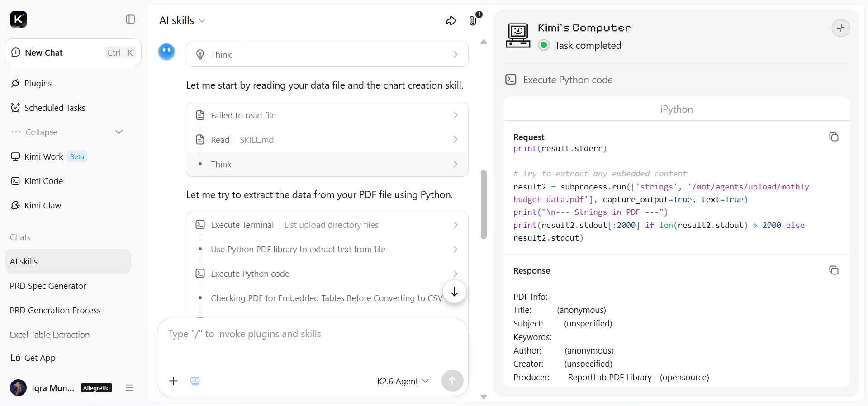The width and height of the screenshot is (868, 406).
Task: Expand the Execute Python code step in chat
Action: pos(327,274)
